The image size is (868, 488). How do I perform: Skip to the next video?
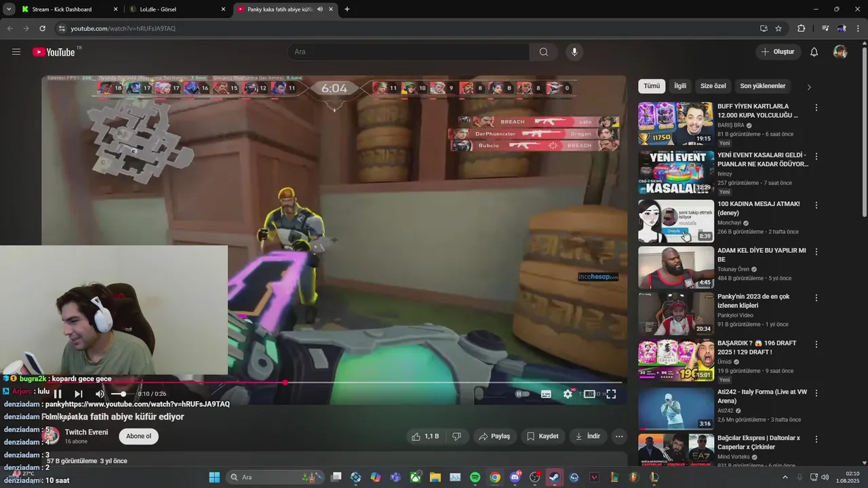79,394
